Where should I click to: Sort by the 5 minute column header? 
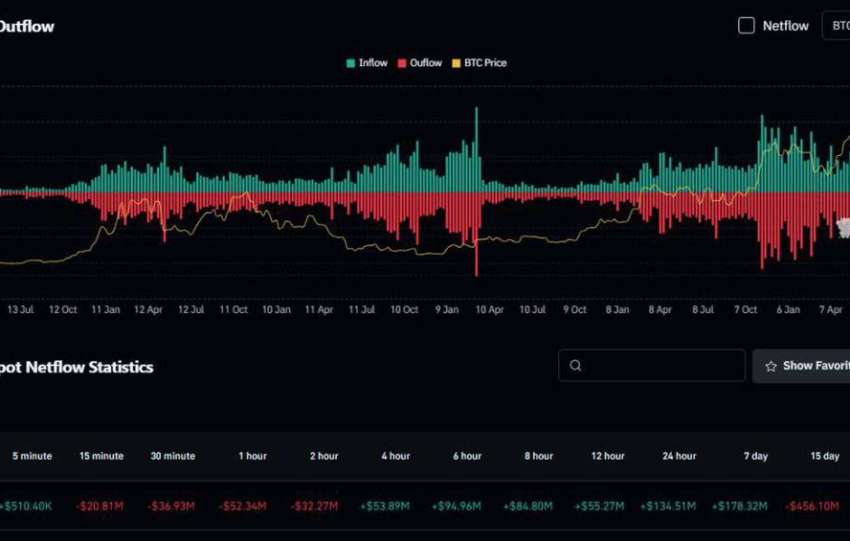tap(32, 456)
